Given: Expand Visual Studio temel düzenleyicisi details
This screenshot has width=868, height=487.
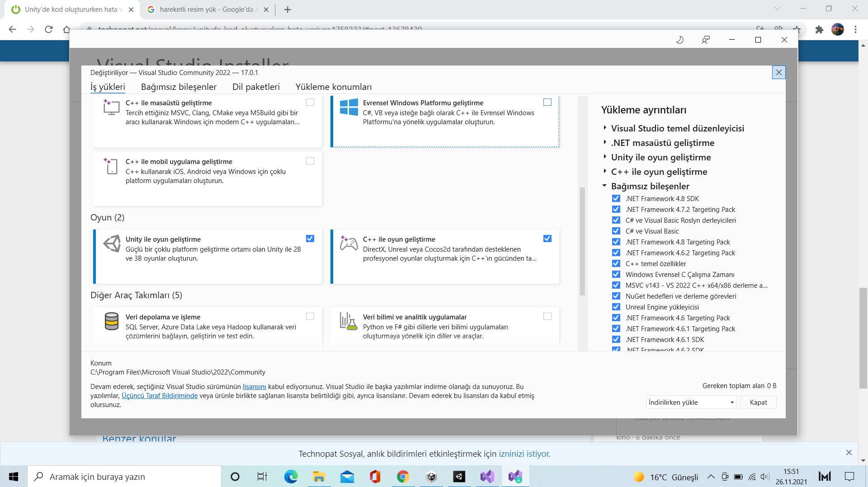Looking at the screenshot, I should click(x=604, y=128).
